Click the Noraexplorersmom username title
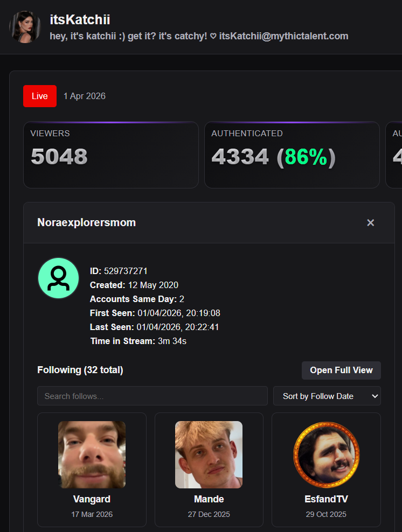This screenshot has width=402, height=532. (x=87, y=222)
